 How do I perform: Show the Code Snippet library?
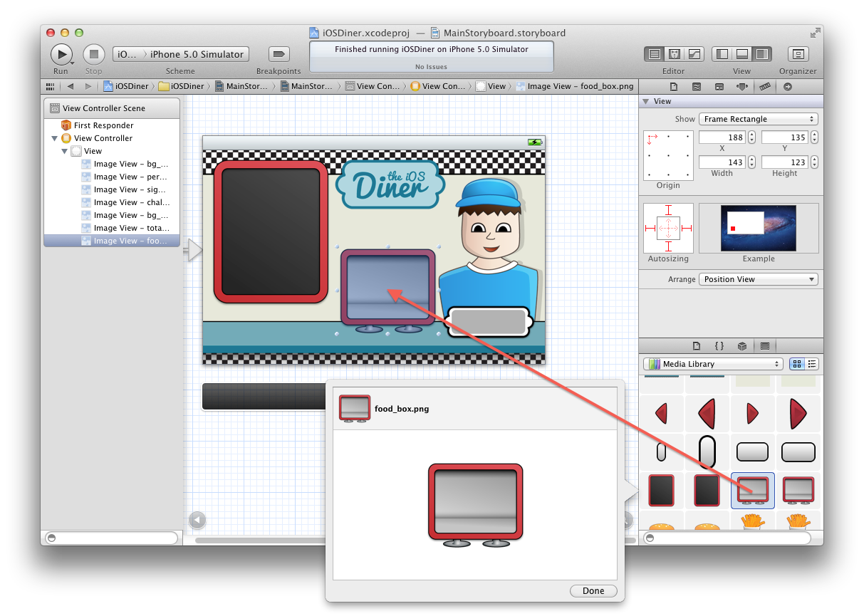tap(719, 346)
